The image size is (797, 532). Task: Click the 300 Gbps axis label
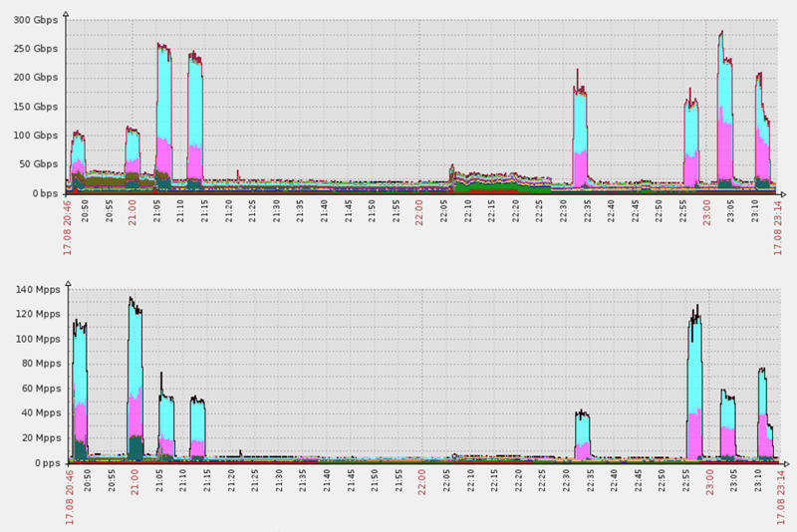point(36,20)
